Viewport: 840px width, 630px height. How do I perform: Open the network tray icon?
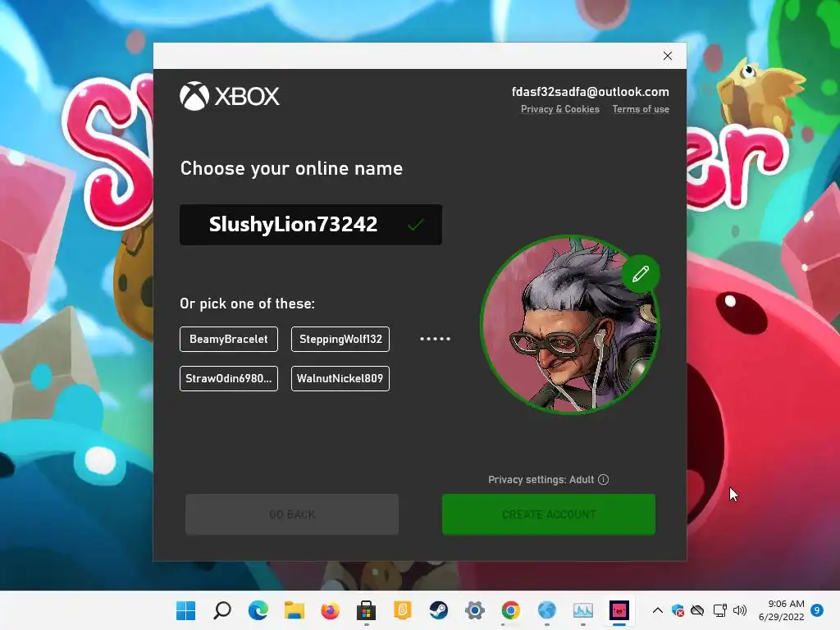(x=719, y=610)
